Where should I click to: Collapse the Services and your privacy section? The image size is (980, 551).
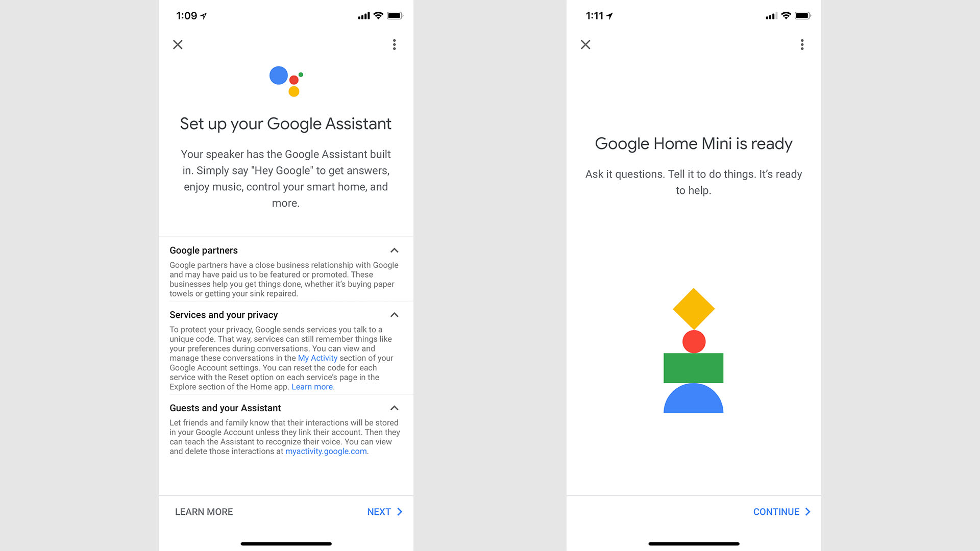(x=395, y=315)
